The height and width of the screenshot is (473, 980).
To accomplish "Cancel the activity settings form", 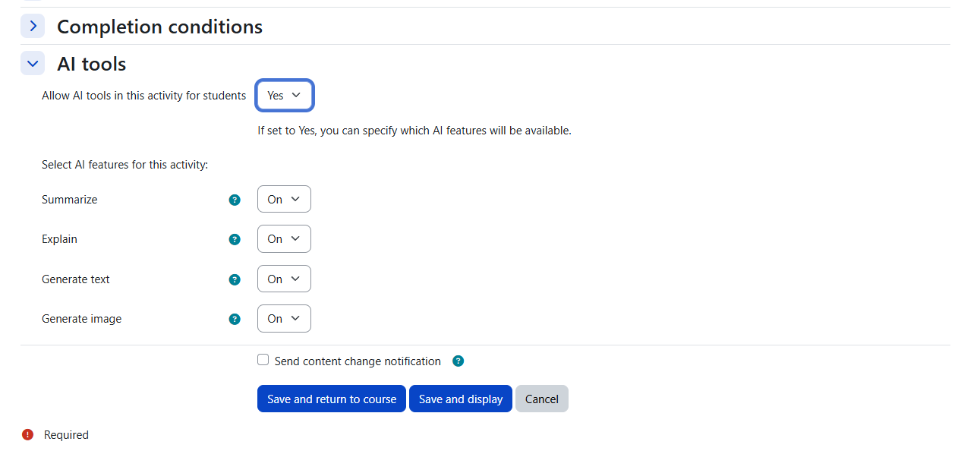I will 541,399.
